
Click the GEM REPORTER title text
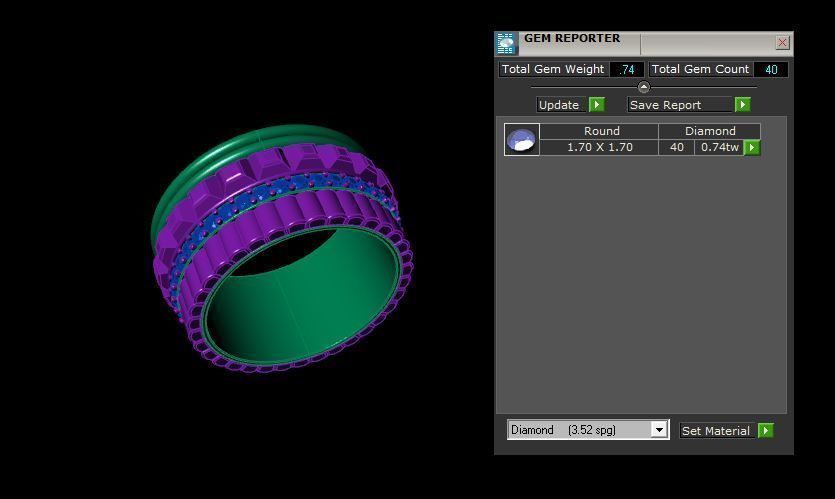(x=572, y=38)
